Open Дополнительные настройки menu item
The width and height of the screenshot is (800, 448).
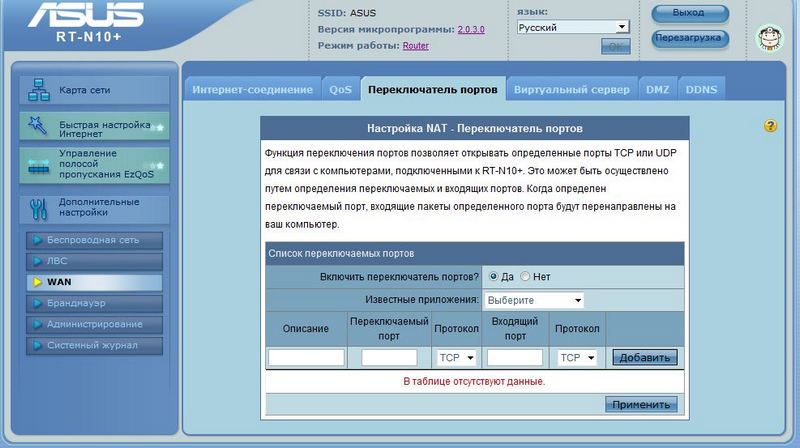(x=94, y=209)
